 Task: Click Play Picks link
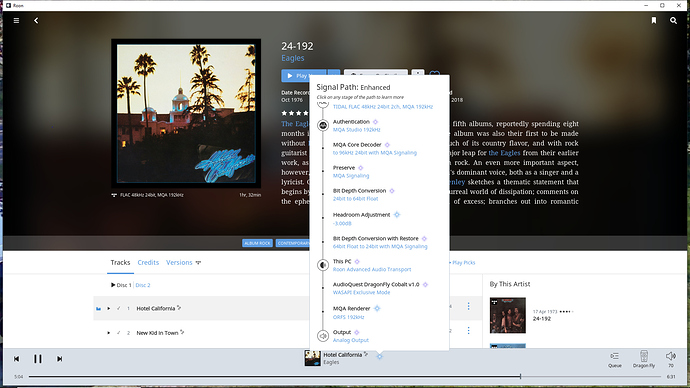463,263
